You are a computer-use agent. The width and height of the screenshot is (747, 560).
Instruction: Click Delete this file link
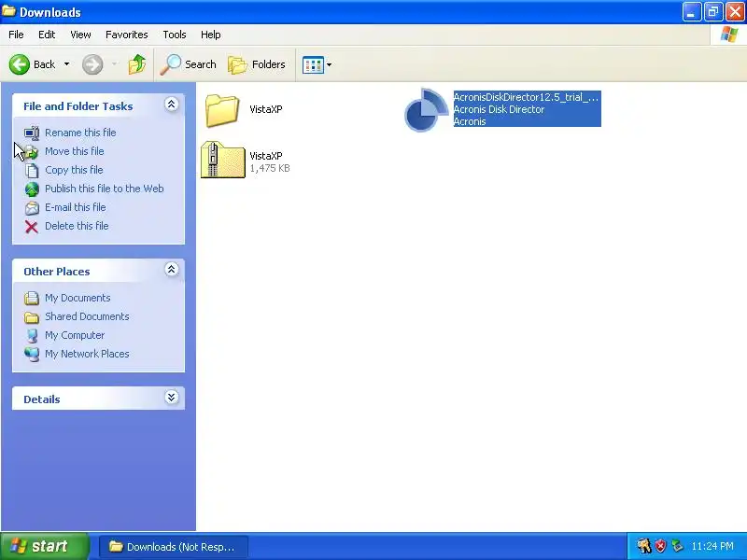pos(77,226)
